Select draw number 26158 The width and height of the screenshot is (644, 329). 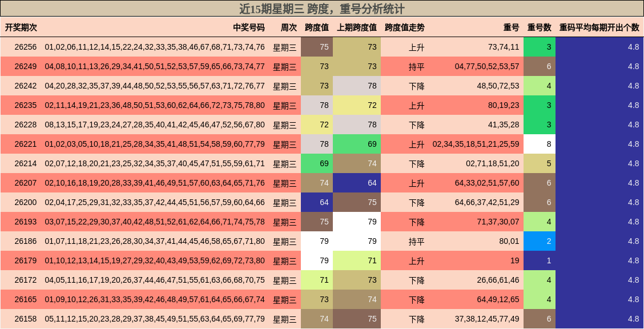[x=26, y=319]
